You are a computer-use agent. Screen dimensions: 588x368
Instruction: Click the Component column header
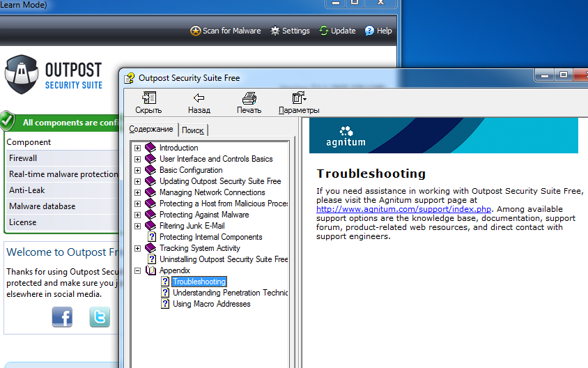[x=29, y=142]
